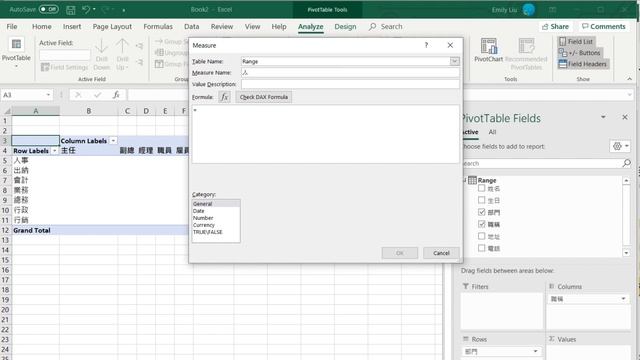Click the magnifier icon in the field search box

point(627,163)
